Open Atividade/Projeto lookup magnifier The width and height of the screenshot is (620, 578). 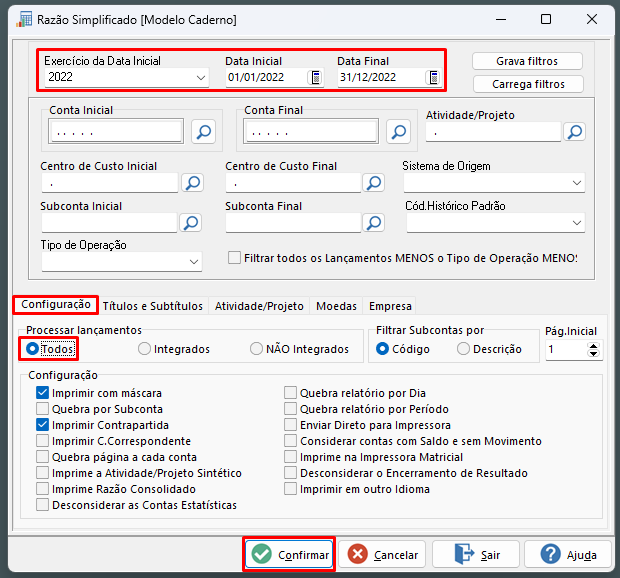(575, 131)
